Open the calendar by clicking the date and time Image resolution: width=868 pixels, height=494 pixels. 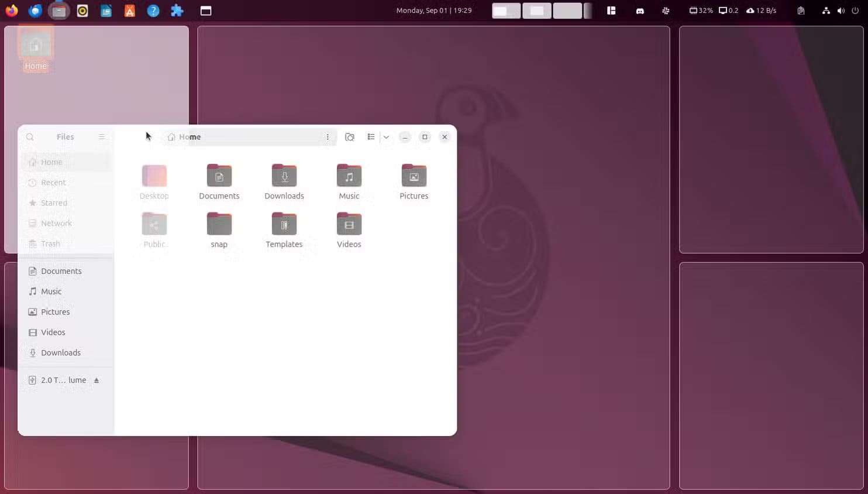click(x=434, y=10)
